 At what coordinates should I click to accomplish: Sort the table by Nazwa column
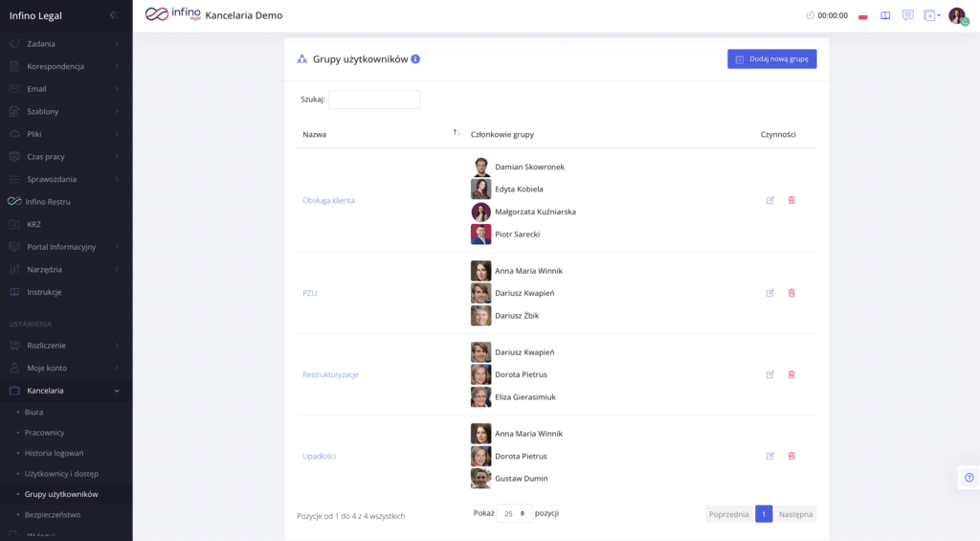pos(457,133)
